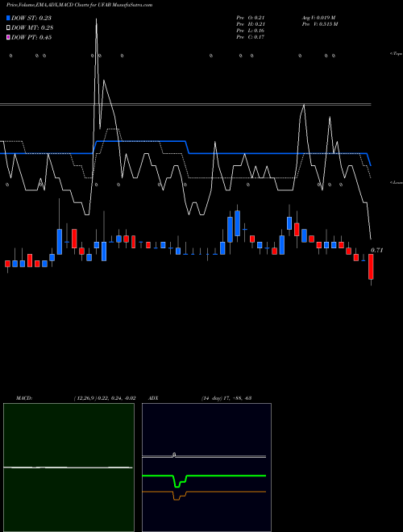The height and width of the screenshot is (532, 403).
Task: Click the 'Pre H: 0.21' value
Action: pos(251,24)
